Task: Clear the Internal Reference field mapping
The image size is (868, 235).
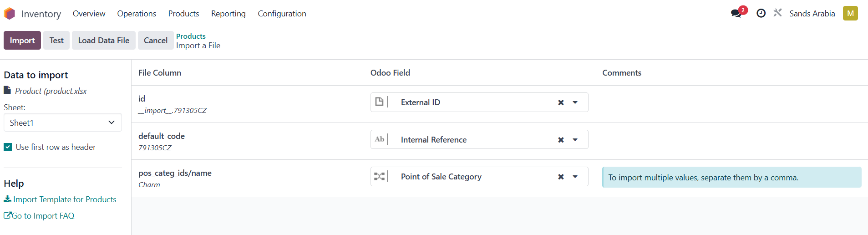Action: (561, 140)
